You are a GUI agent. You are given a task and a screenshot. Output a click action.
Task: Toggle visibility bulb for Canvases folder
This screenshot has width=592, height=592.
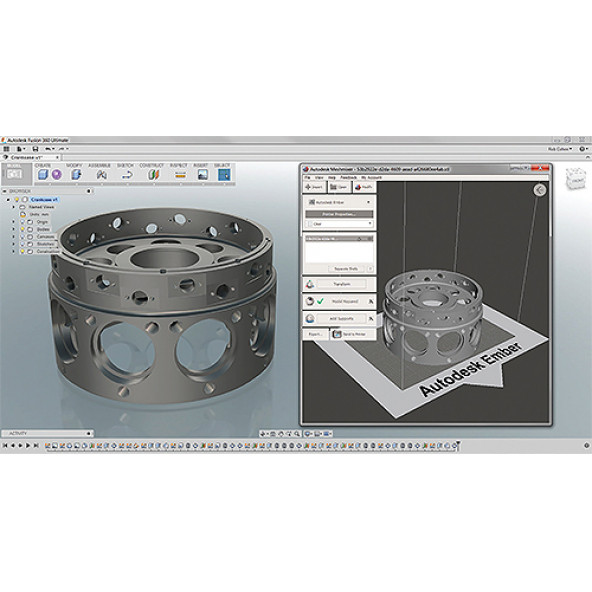(22, 237)
